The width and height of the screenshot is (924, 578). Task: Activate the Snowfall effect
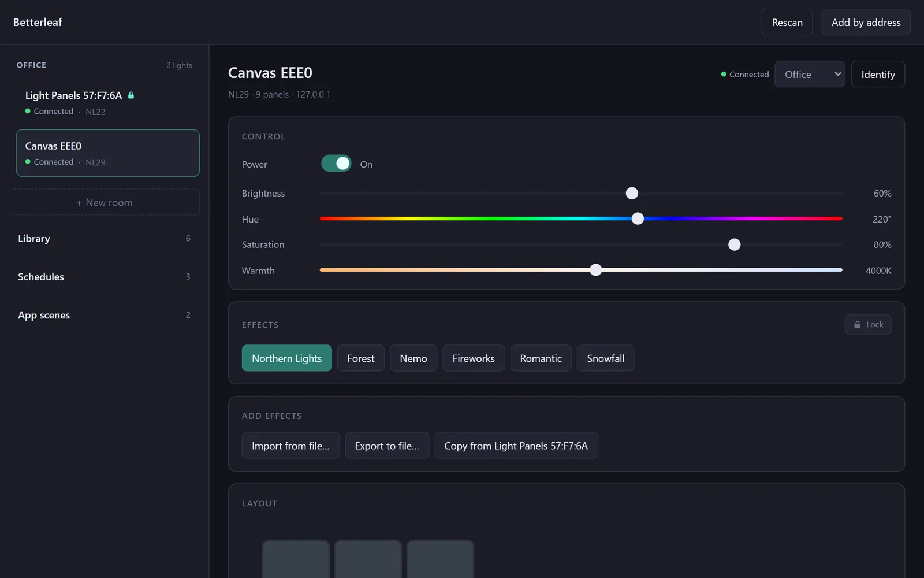click(606, 358)
